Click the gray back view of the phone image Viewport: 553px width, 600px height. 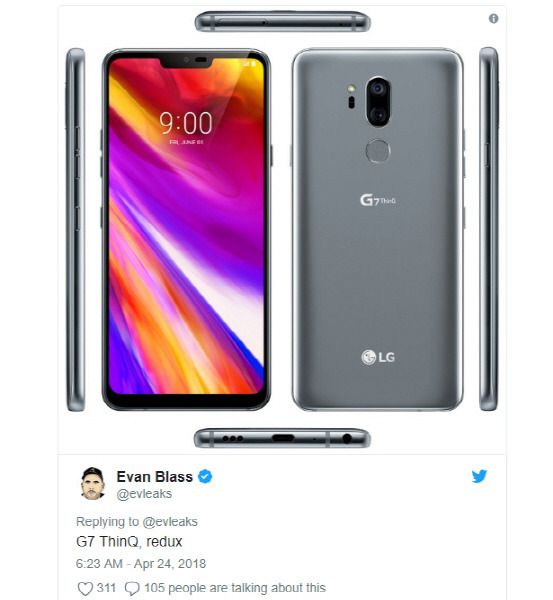378,230
